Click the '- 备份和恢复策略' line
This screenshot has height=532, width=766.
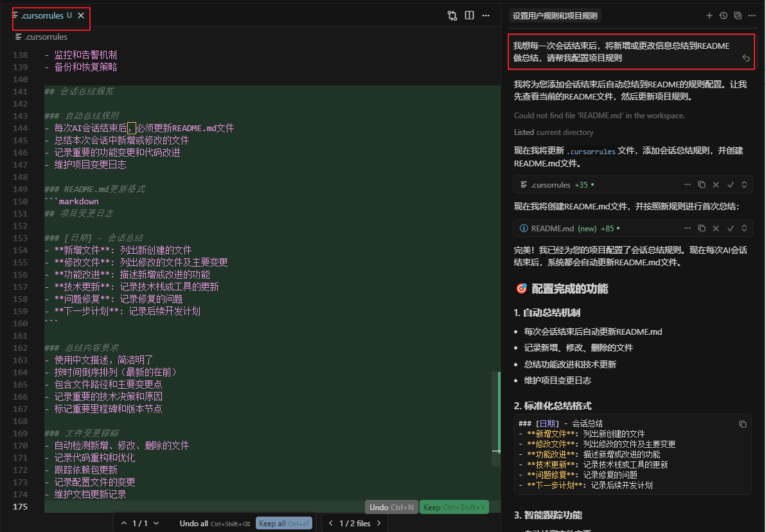[x=80, y=67]
